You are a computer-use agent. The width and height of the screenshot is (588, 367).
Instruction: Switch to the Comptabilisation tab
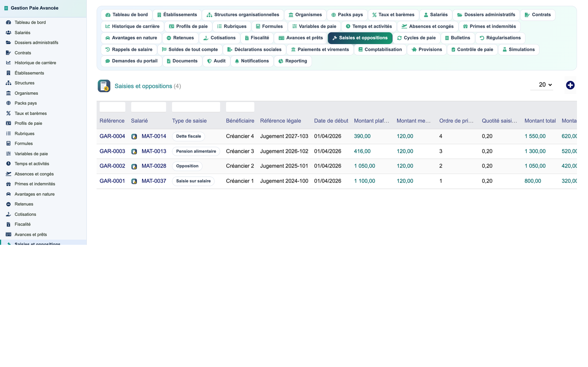(380, 50)
